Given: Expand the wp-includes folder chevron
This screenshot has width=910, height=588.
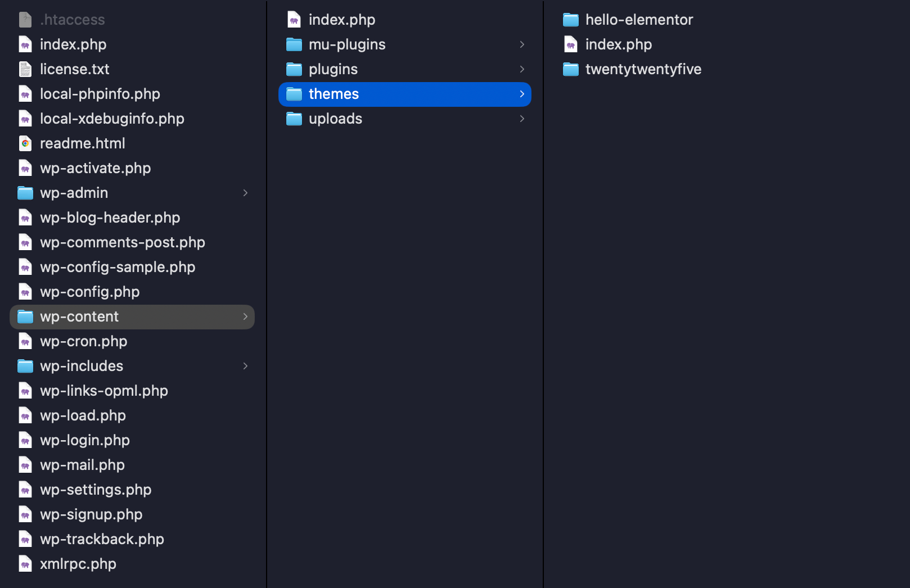Looking at the screenshot, I should coord(245,366).
